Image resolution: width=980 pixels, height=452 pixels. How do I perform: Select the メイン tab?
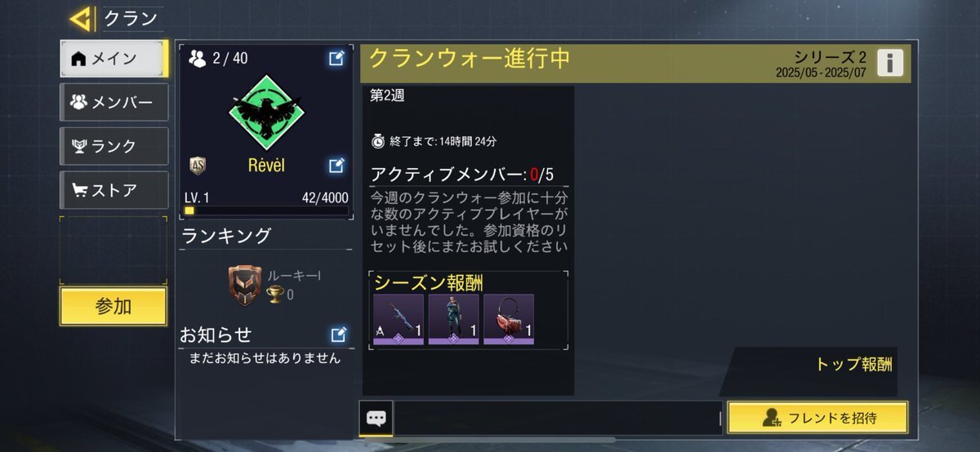pyautogui.click(x=114, y=59)
